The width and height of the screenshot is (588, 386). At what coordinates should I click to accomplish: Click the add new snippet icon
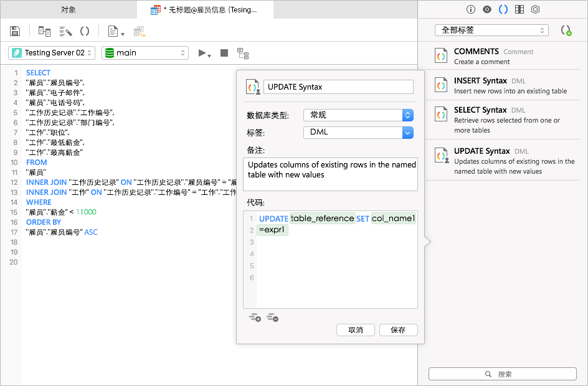(566, 31)
